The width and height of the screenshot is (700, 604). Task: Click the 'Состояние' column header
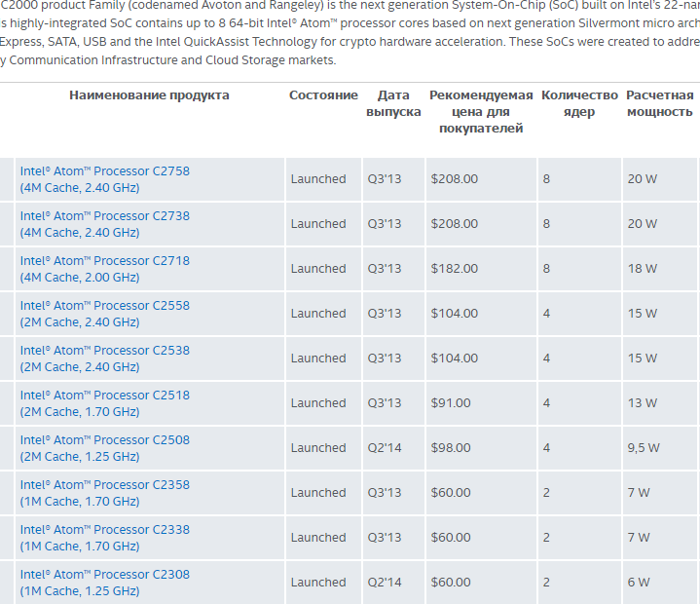coord(323,95)
